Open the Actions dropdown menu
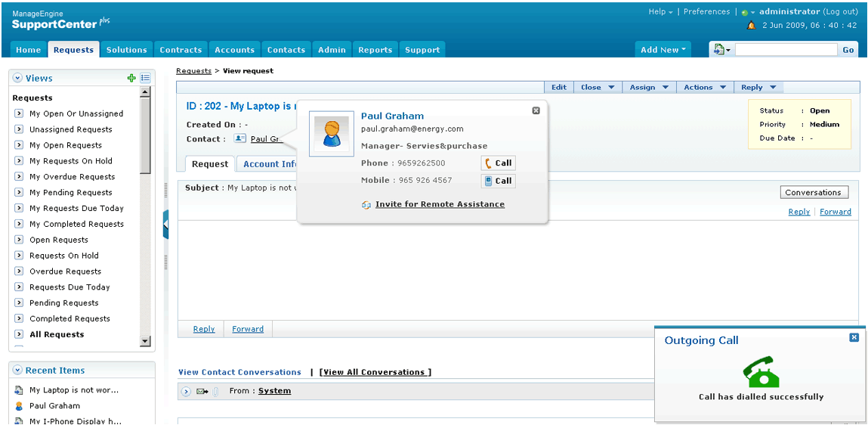Image resolution: width=868 pixels, height=425 pixels. (x=706, y=88)
